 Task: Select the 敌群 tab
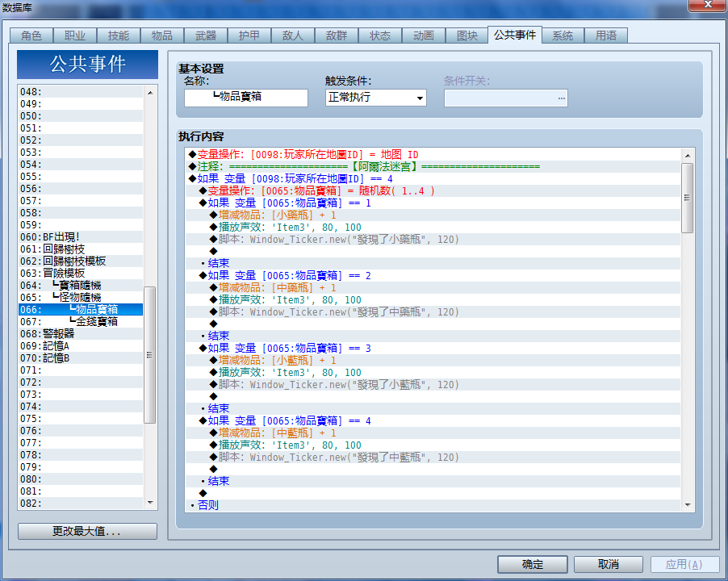337,36
